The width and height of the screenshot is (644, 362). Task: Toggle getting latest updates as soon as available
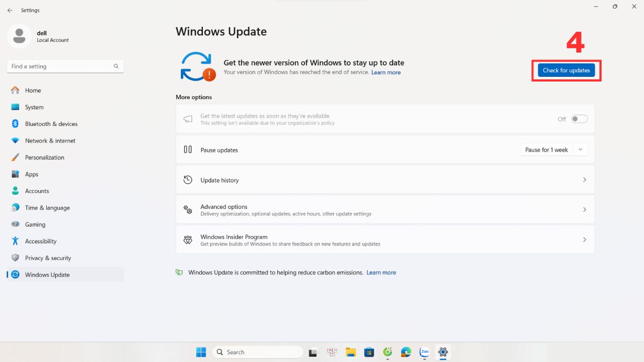point(579,119)
